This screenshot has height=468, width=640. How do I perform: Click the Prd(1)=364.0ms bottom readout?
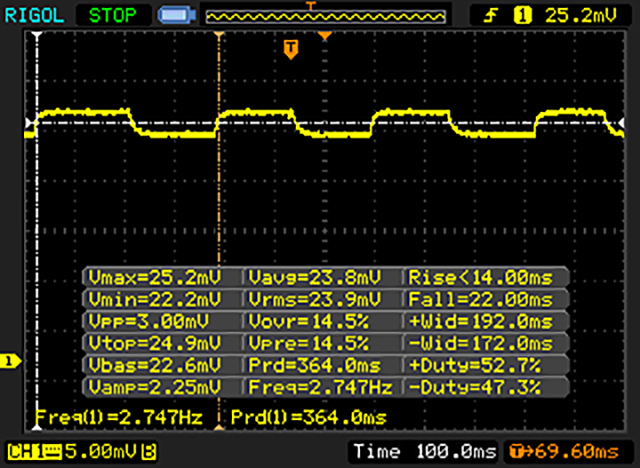pyautogui.click(x=309, y=417)
